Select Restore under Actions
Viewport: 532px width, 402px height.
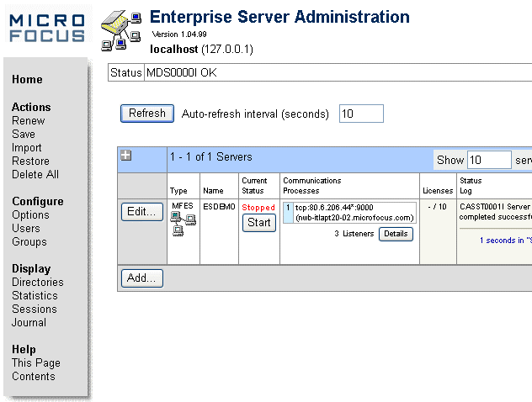tap(30, 161)
